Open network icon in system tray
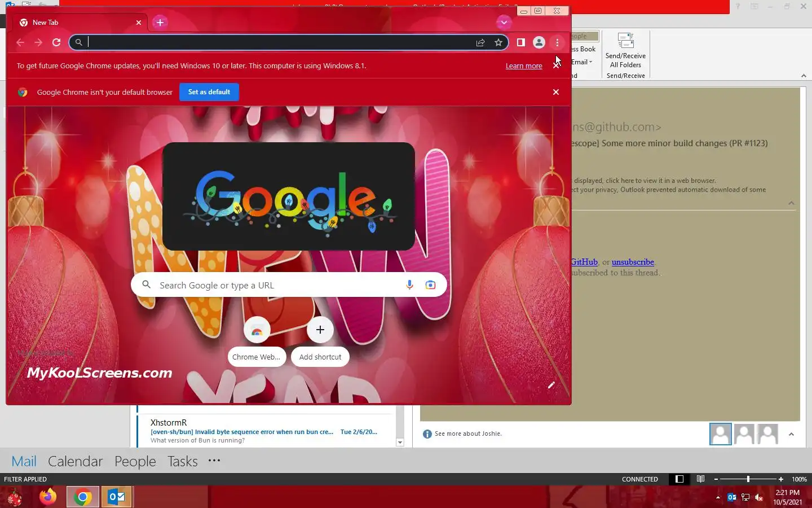Screen dimensions: 812x508 pos(745,497)
